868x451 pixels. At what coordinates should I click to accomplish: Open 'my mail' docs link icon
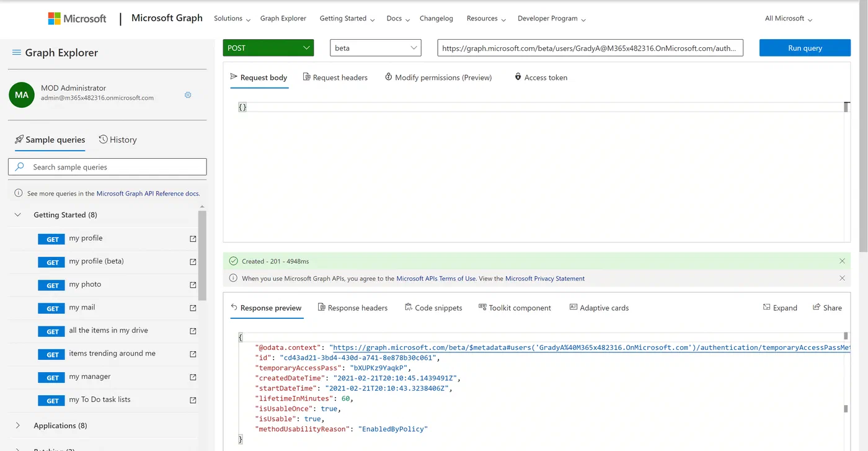[193, 308]
